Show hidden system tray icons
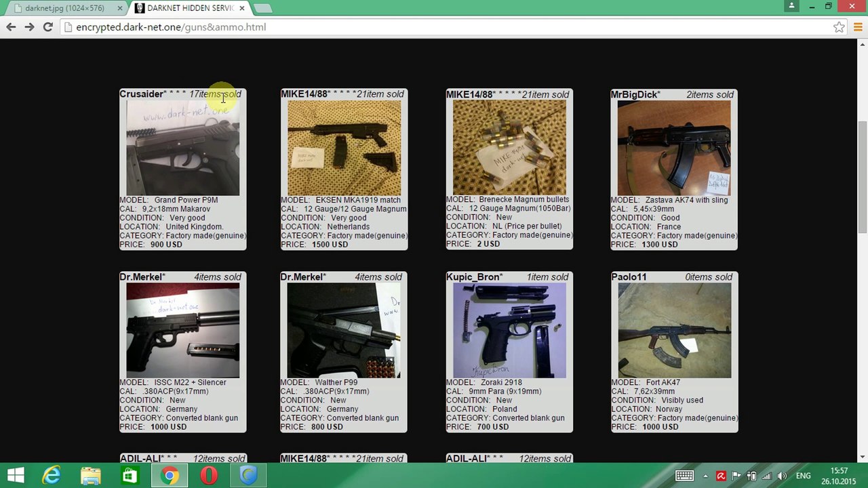 pyautogui.click(x=705, y=476)
